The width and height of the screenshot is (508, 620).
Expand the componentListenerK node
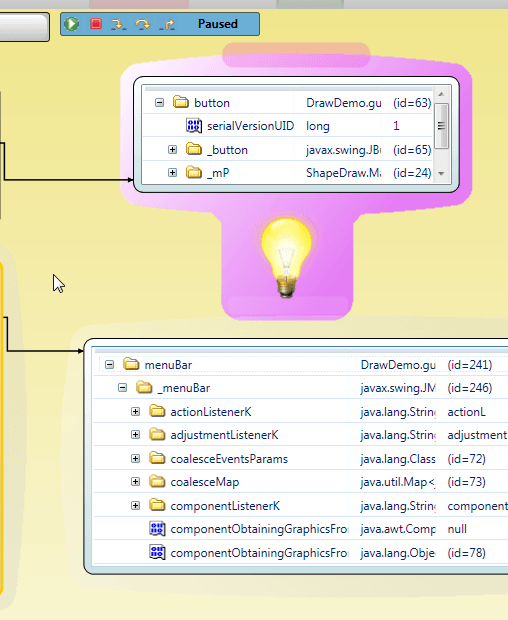[x=136, y=506]
